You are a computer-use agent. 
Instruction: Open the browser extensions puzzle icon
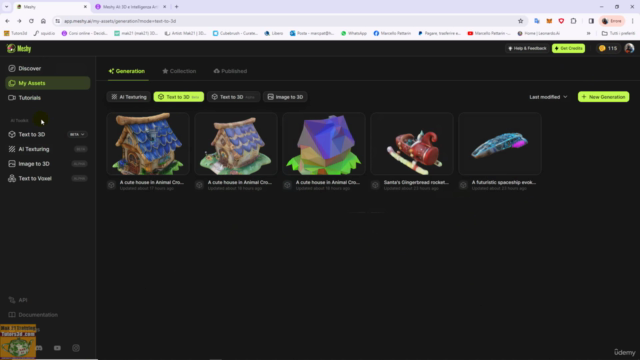point(573,21)
